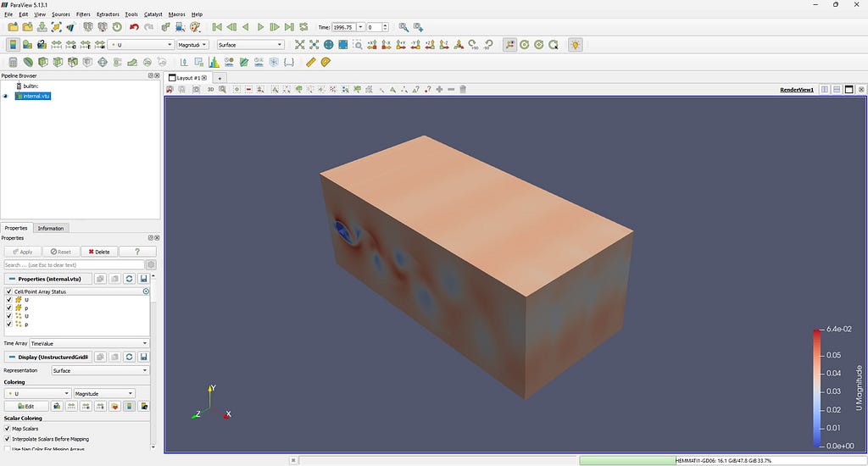The image size is (868, 466).
Task: Click the Edit color map button
Action: tap(26, 406)
